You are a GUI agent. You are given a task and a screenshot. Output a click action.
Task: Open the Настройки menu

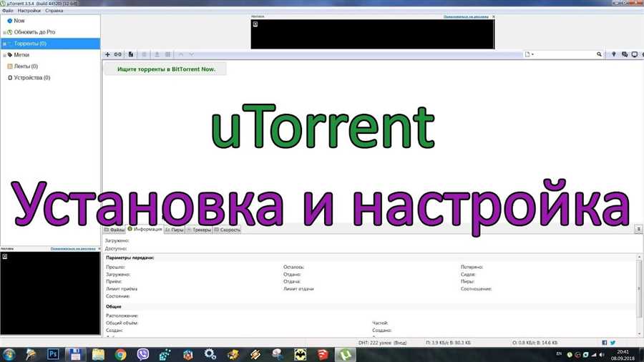pyautogui.click(x=29, y=11)
